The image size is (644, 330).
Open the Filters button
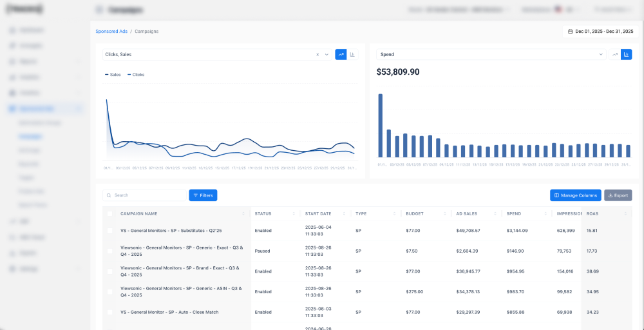coord(203,195)
